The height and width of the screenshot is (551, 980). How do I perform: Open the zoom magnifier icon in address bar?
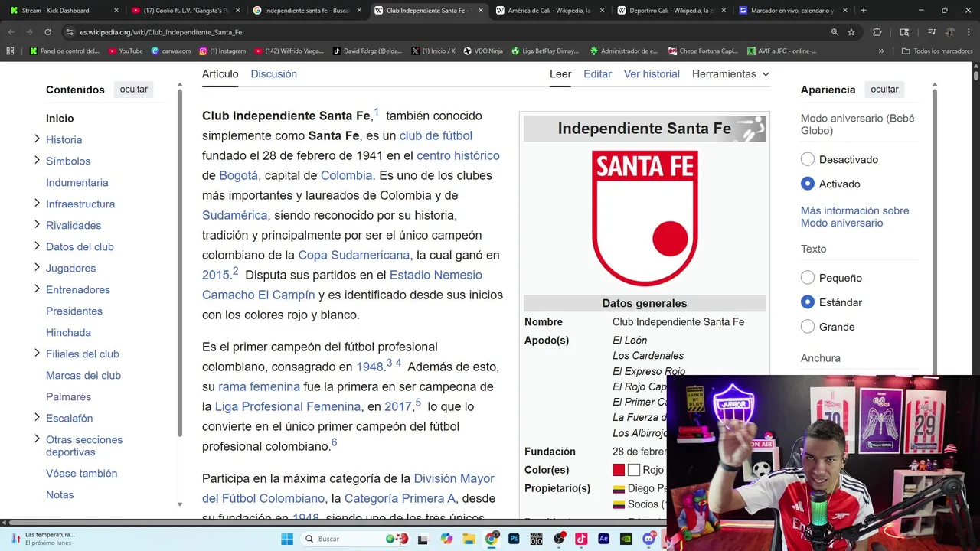coord(835,32)
